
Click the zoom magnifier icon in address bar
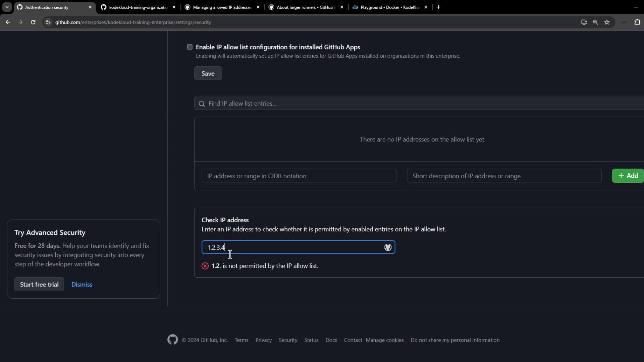click(x=595, y=22)
